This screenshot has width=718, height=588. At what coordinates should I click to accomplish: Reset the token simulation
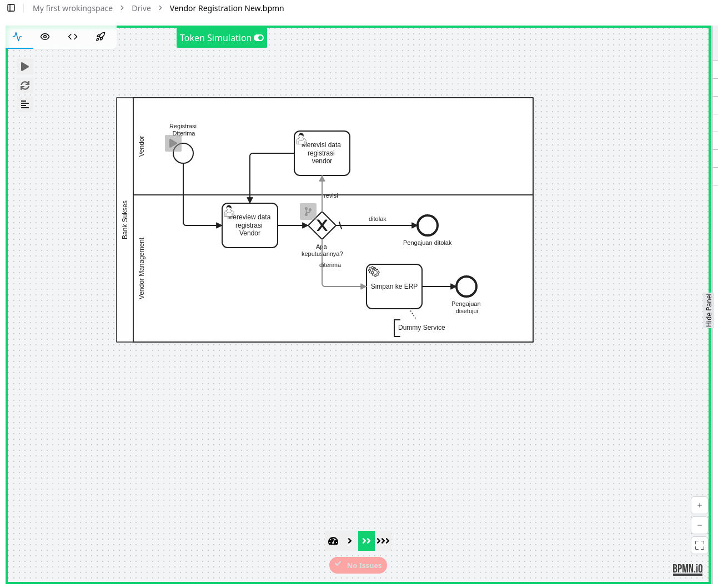coord(25,86)
